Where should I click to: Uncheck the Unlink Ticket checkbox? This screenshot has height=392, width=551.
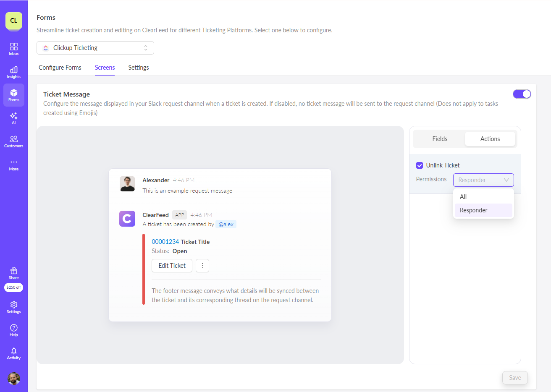420,165
